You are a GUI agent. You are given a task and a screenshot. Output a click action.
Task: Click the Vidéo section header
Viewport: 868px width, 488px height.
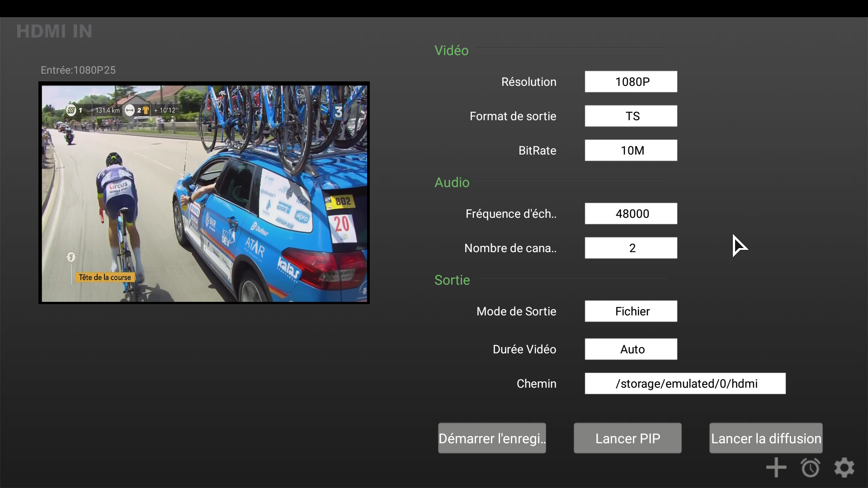[451, 50]
